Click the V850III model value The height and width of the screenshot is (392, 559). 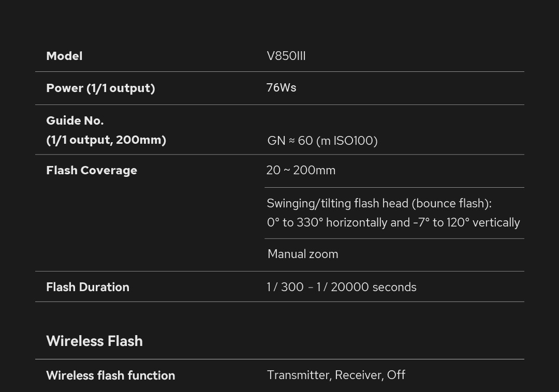[286, 56]
